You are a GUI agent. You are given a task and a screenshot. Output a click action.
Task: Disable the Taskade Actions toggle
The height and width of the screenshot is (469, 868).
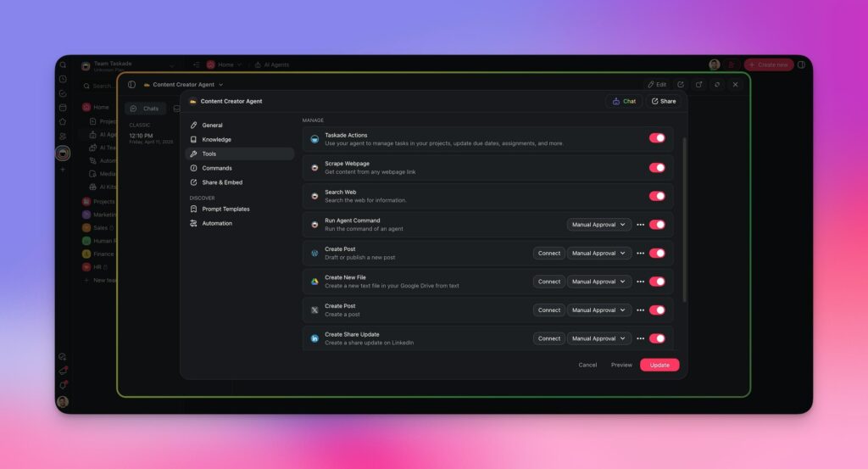click(x=657, y=138)
